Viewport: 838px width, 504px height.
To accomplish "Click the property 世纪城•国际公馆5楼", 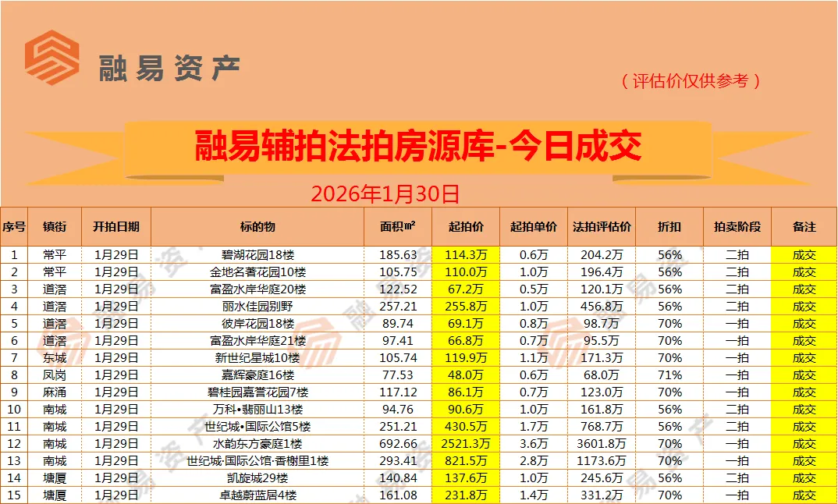I will pyautogui.click(x=258, y=427).
